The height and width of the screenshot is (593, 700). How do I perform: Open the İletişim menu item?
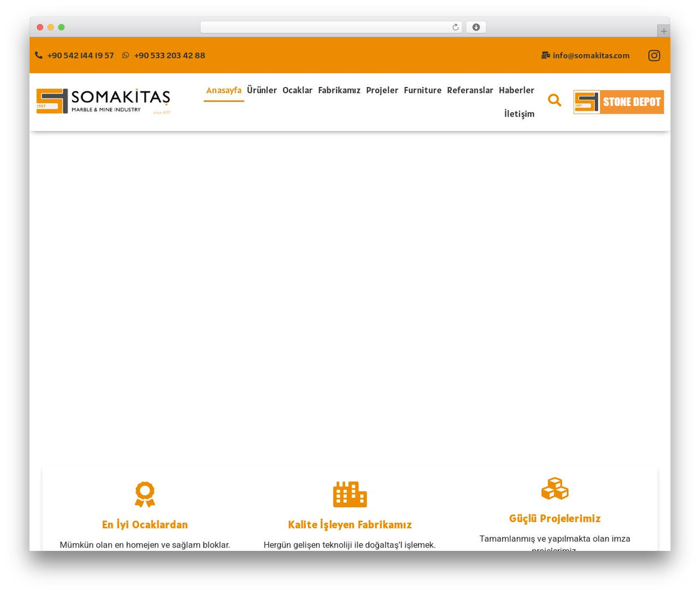tap(519, 114)
